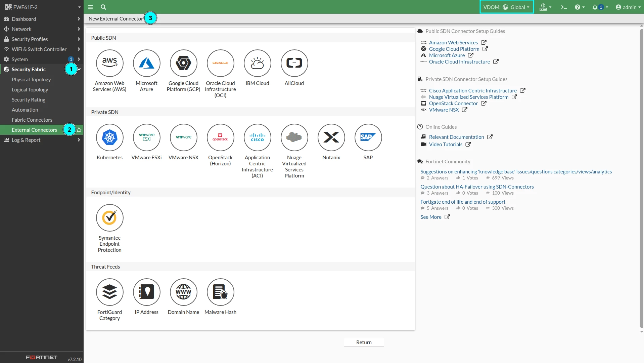Open the FWF61F-2 device dropdown
This screenshot has width=644, height=363.
42,7
